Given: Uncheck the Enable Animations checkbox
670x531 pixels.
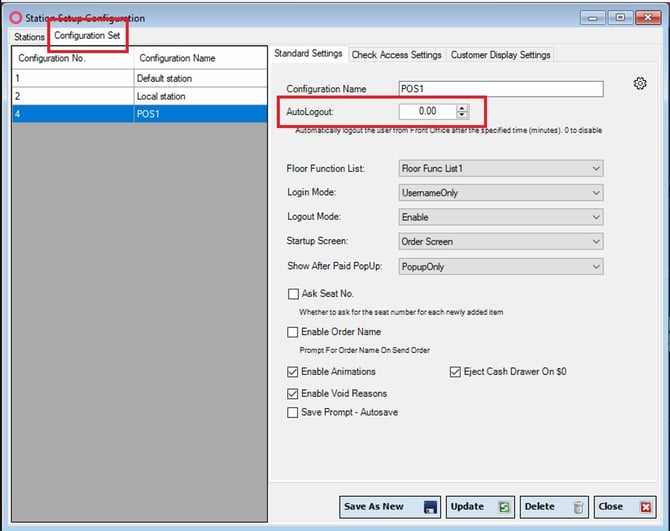Looking at the screenshot, I should pyautogui.click(x=293, y=372).
